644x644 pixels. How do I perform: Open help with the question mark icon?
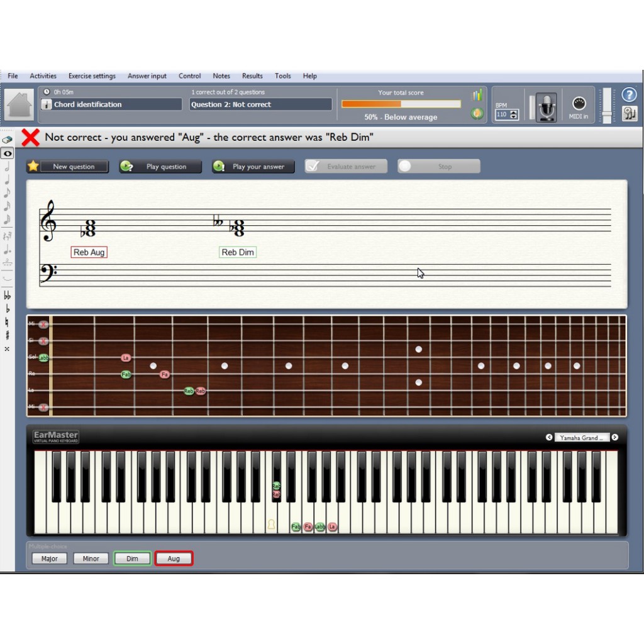tap(629, 95)
